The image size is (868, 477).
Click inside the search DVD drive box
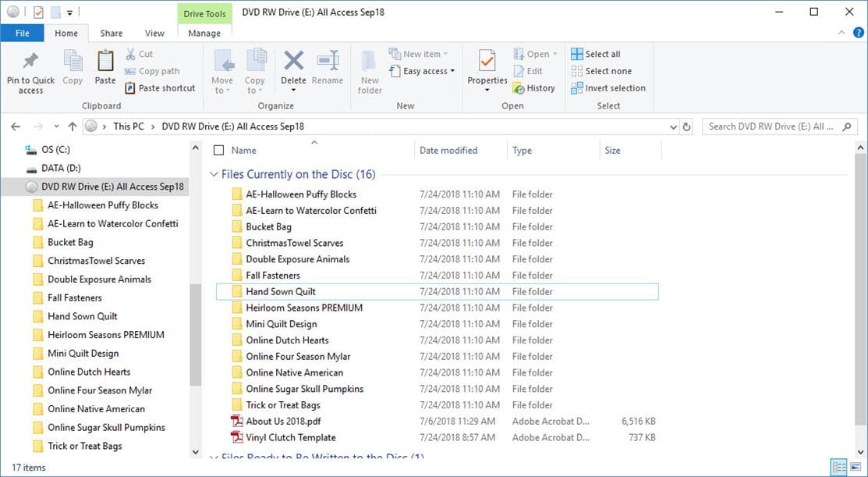point(772,126)
